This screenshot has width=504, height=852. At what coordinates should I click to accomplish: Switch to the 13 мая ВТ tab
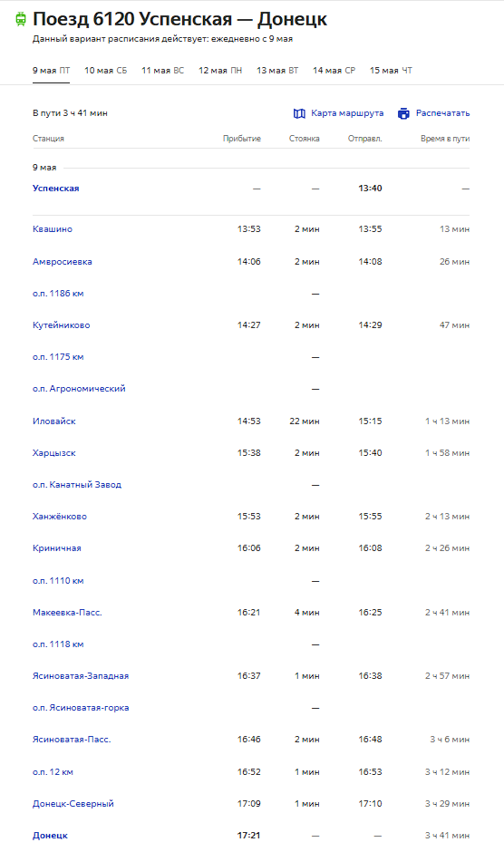coord(277,70)
